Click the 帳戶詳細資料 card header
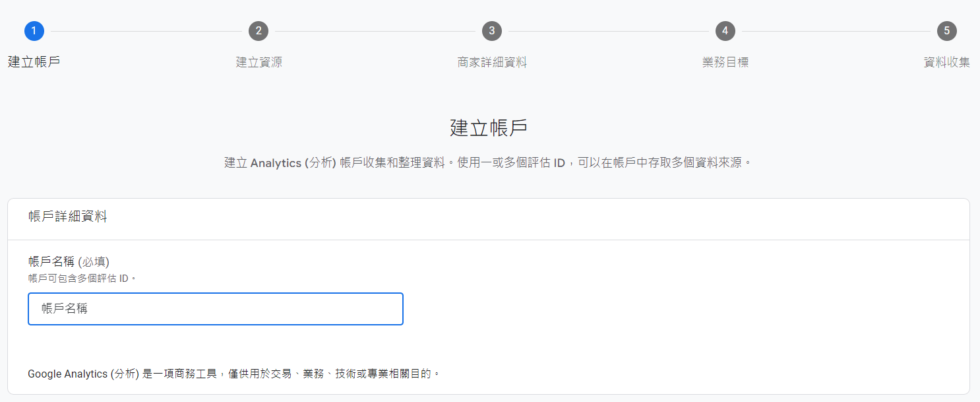Viewport: 980px width, 402px height. pos(67,217)
